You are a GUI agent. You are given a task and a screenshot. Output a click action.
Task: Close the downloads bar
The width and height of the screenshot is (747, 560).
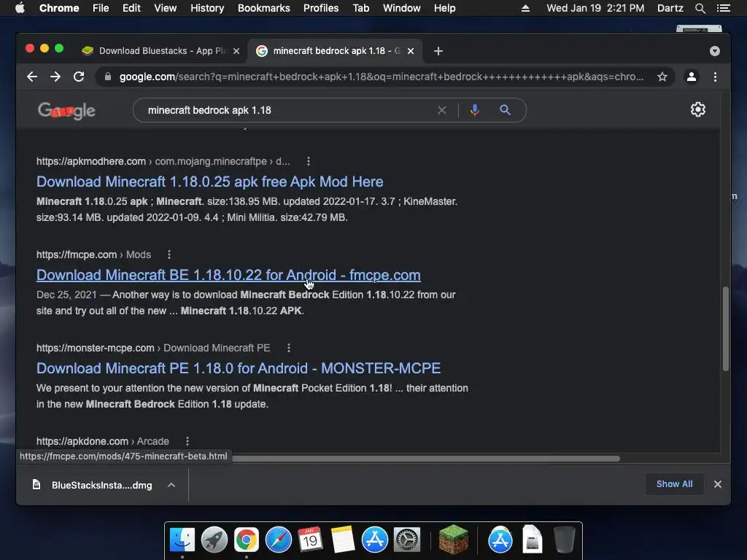click(x=718, y=484)
